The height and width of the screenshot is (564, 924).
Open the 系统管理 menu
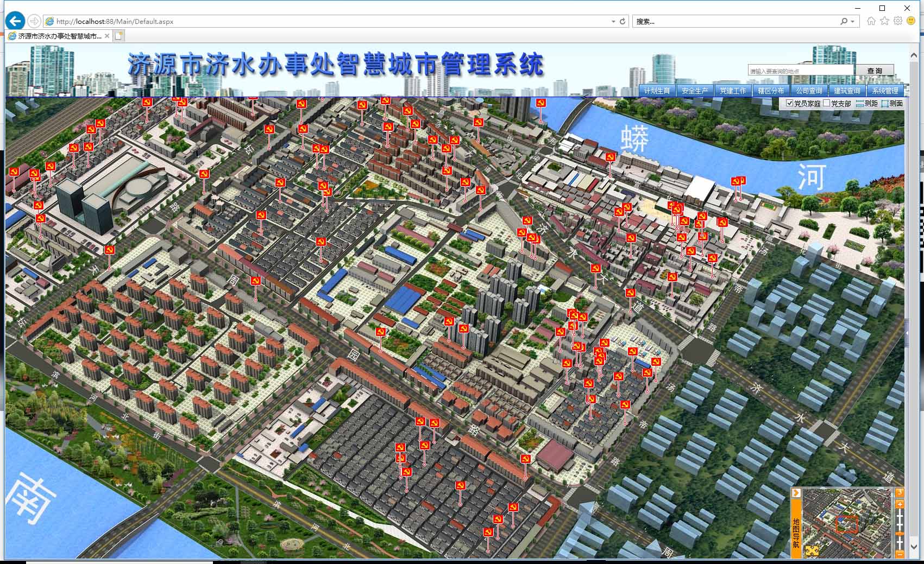[x=885, y=91]
